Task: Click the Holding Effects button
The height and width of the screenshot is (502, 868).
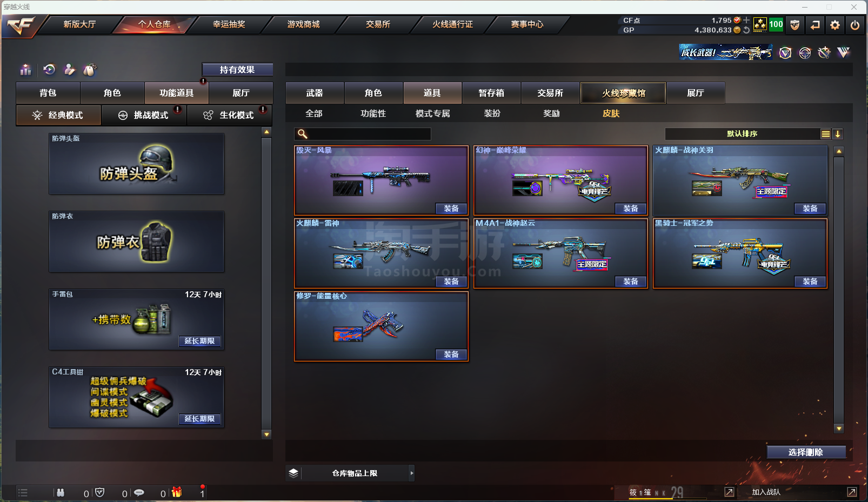Action: (x=237, y=70)
